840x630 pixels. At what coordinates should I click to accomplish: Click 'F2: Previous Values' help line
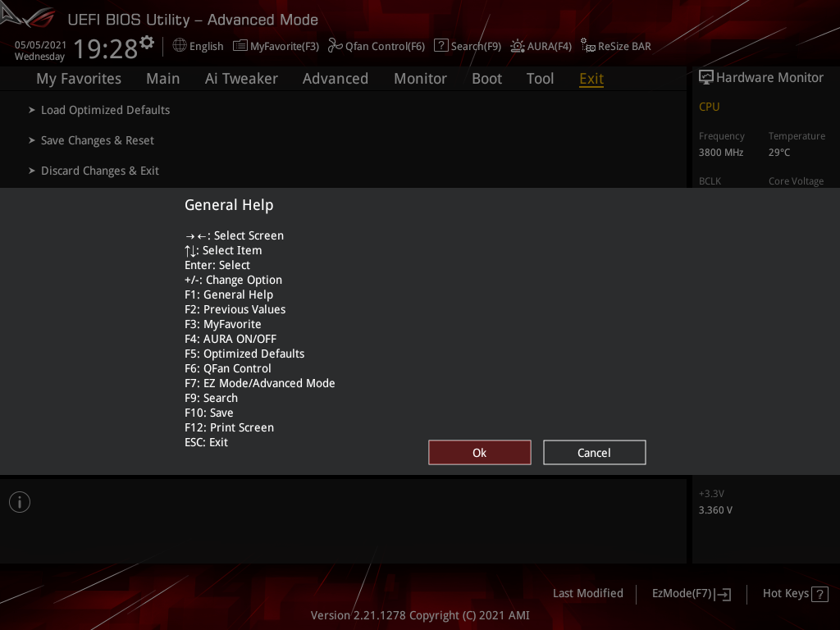[x=235, y=309]
